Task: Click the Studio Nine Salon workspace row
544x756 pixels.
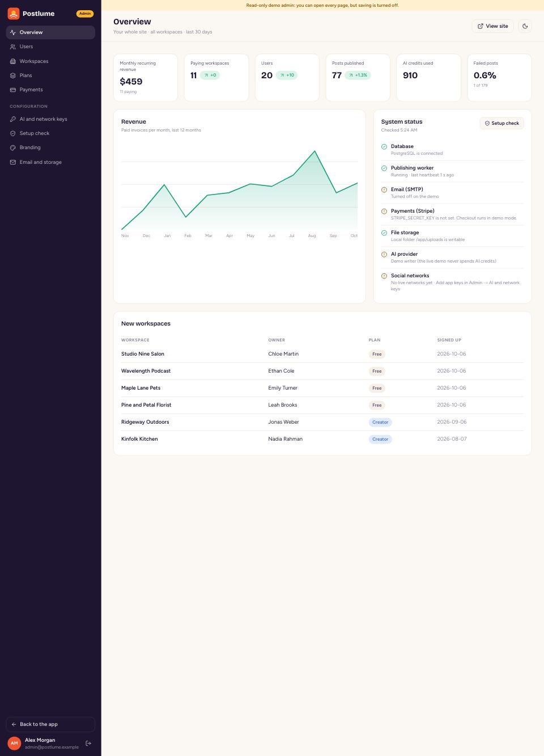Action: click(x=322, y=354)
